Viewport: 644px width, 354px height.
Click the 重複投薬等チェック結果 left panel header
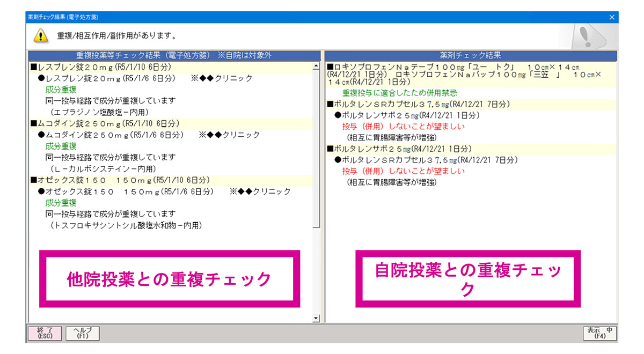pyautogui.click(x=173, y=55)
